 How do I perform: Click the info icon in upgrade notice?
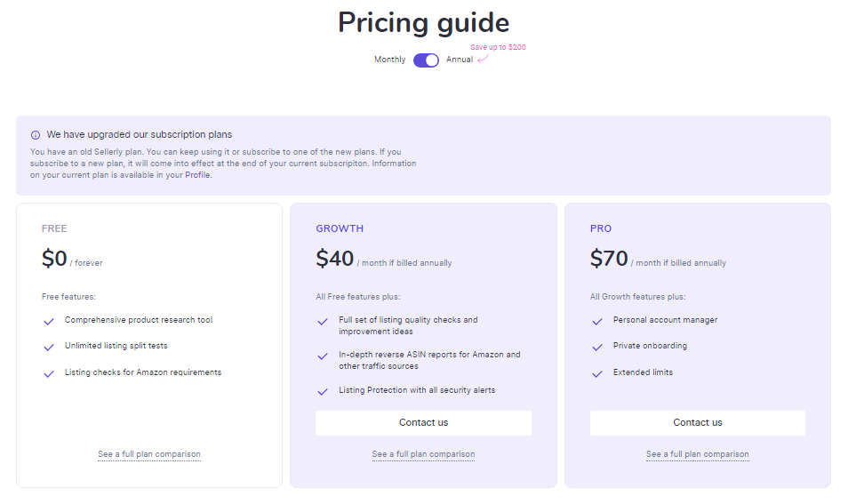point(36,135)
